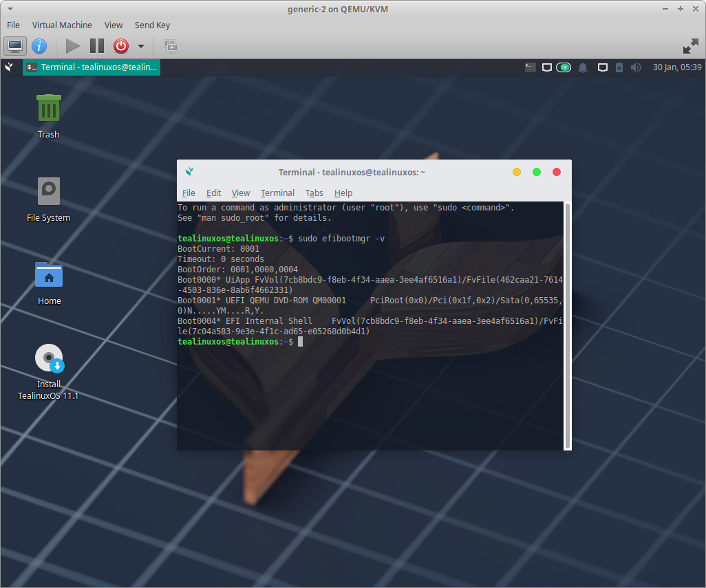Select the Home folder desktop icon
Image resolution: width=706 pixels, height=588 pixels.
(49, 283)
